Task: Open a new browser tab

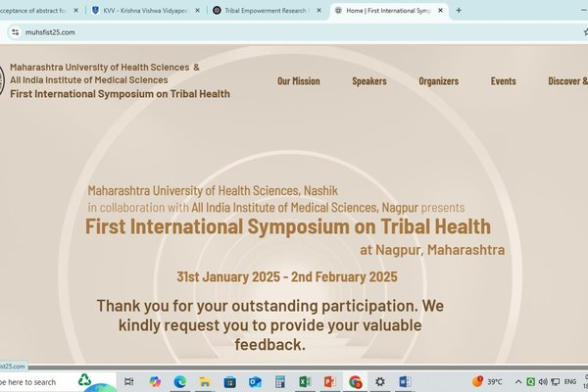Action: click(459, 10)
